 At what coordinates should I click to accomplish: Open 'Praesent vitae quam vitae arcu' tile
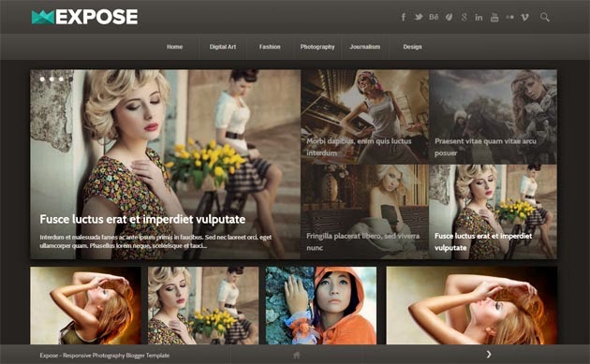(493, 117)
